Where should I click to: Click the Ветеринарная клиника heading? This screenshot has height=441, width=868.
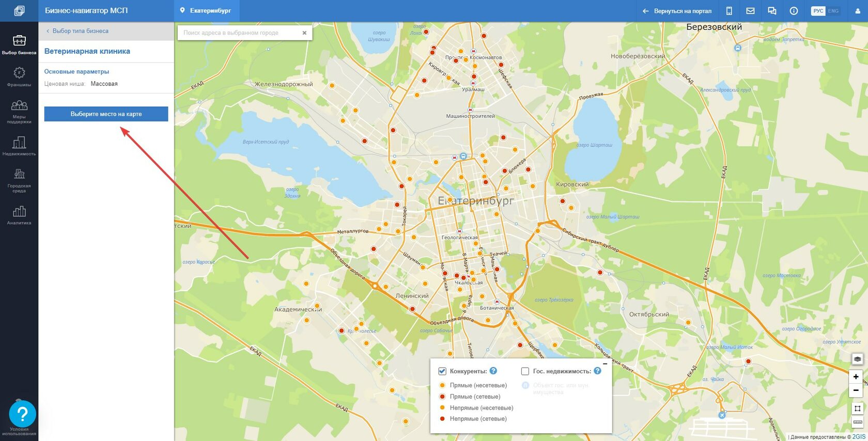click(87, 51)
